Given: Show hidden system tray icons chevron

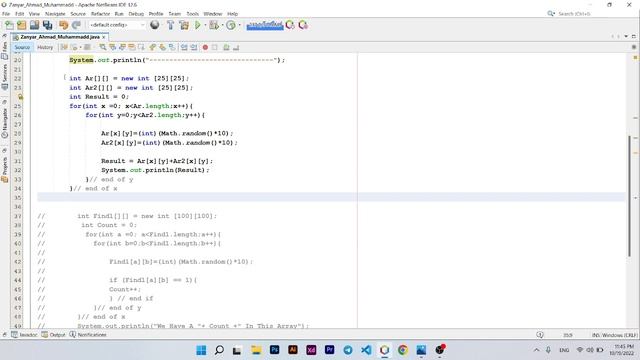Looking at the screenshot, I should tap(536, 350).
